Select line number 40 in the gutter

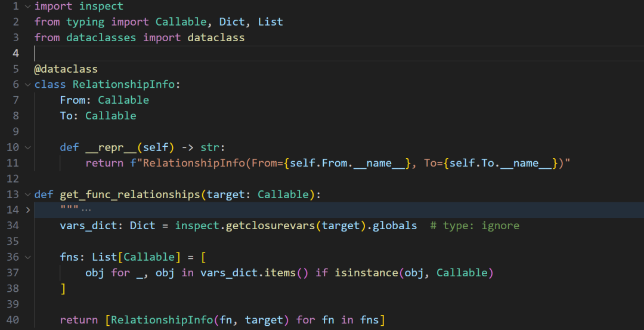13,320
